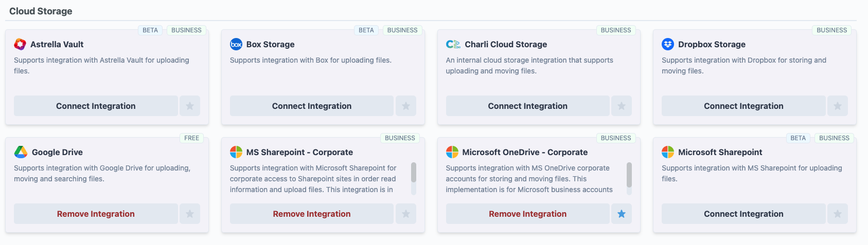Screen dimensions: 868x245
Task: Click the Microsoft Sharepoint card title
Action: point(720,152)
